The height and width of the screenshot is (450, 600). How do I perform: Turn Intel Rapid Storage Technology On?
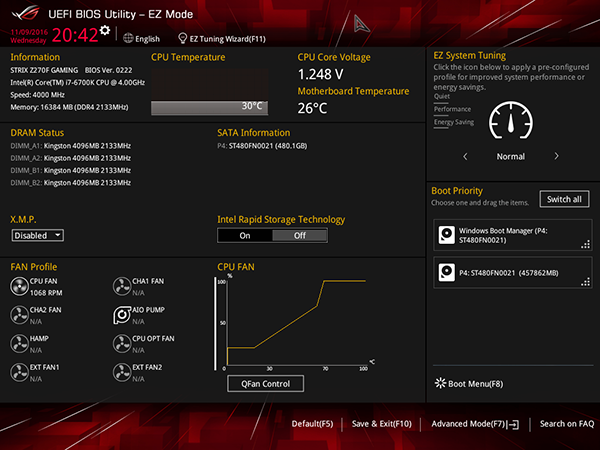(245, 236)
